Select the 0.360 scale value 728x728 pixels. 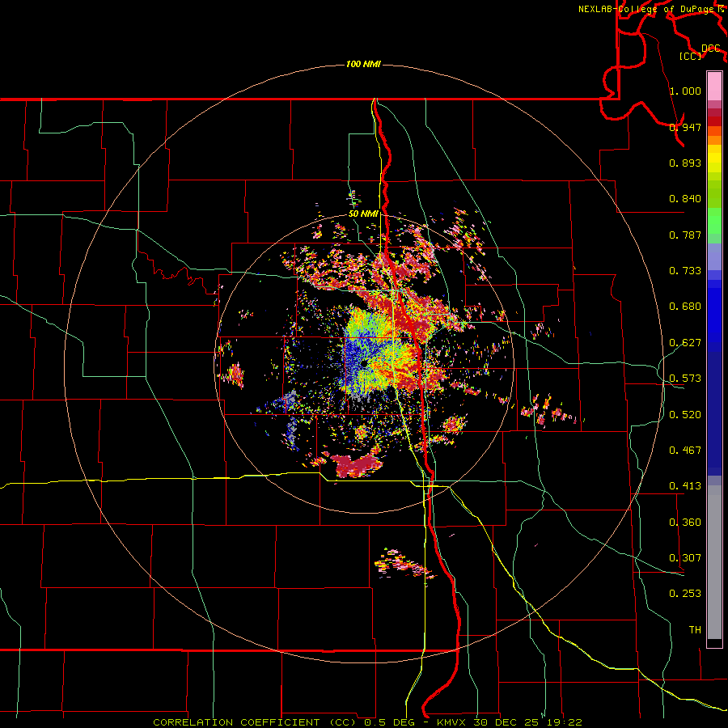point(685,523)
